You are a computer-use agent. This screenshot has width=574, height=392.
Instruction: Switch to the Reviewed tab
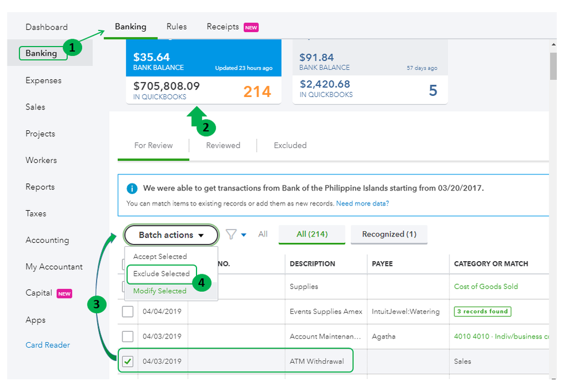pos(223,146)
